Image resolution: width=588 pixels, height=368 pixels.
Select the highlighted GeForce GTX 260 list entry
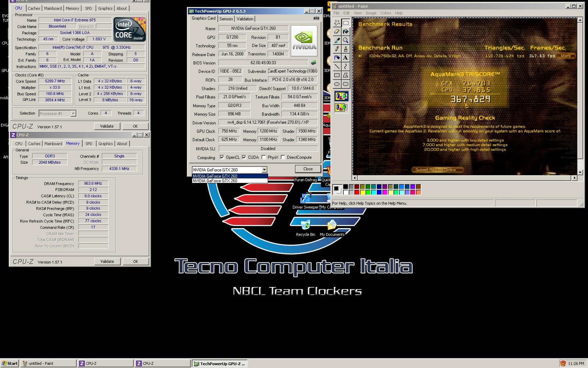(230, 176)
